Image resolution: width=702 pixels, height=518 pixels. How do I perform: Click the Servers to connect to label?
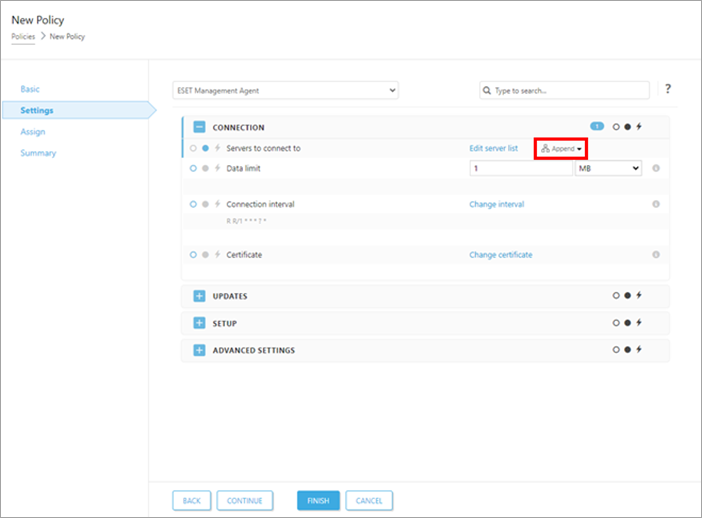coord(263,148)
